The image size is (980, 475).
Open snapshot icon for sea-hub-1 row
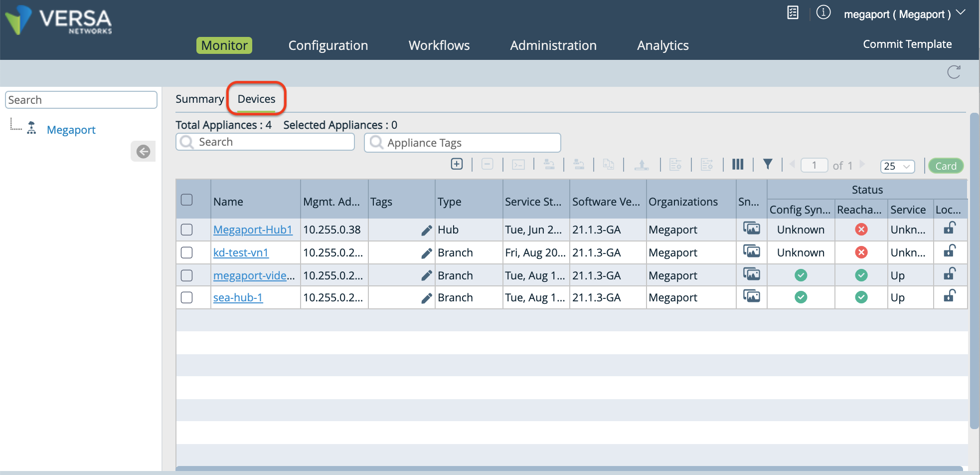click(x=752, y=296)
